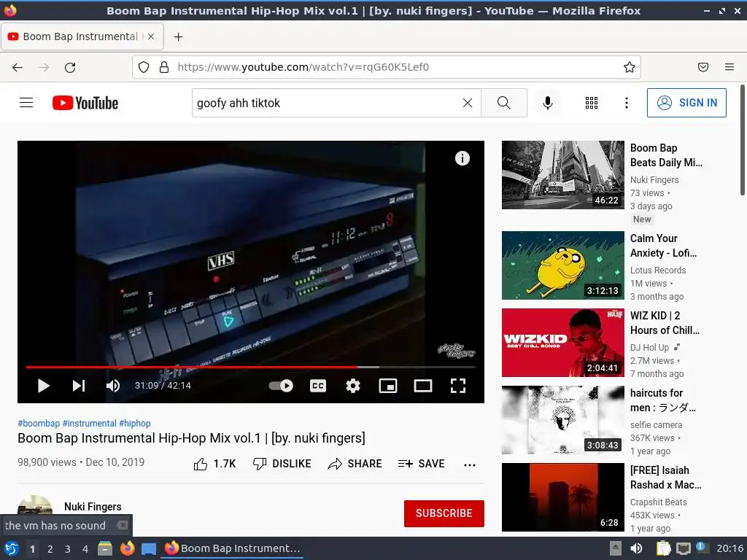747x560 pixels.
Task: Focus the YouTube search field
Action: pos(326,103)
